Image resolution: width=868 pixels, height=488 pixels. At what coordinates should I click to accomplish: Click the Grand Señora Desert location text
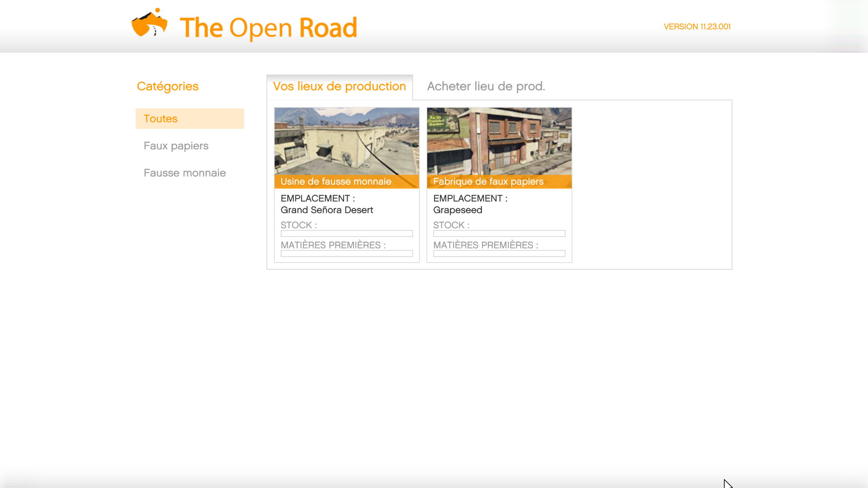point(327,210)
